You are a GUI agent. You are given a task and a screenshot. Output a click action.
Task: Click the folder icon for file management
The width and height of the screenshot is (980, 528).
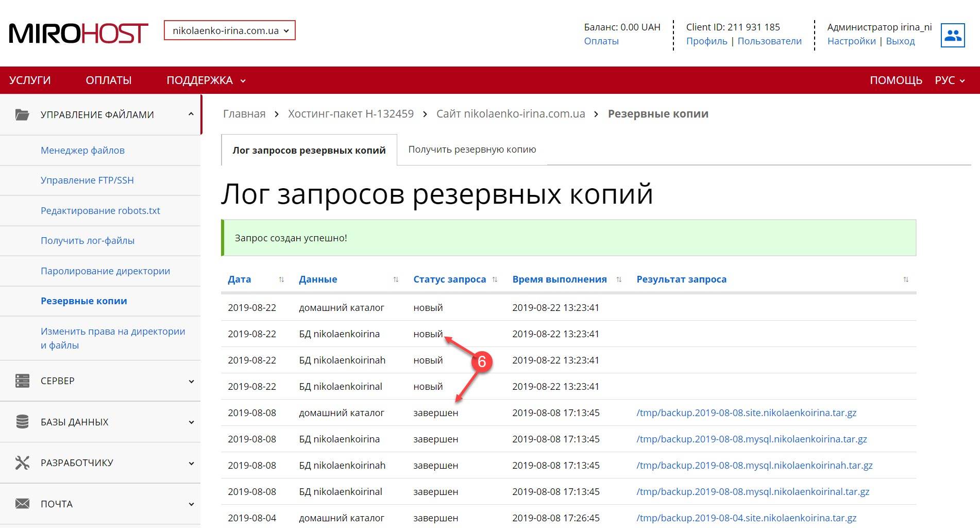(x=22, y=114)
